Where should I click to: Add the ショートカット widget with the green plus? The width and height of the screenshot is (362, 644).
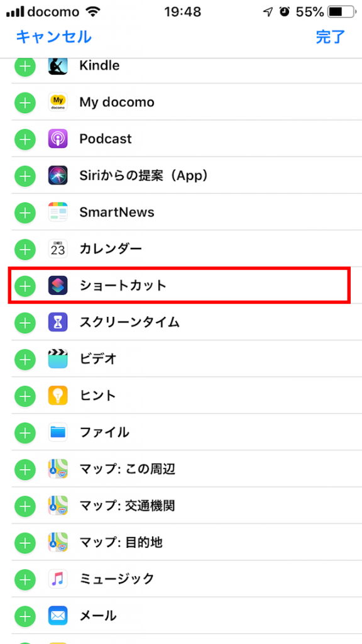pyautogui.click(x=25, y=286)
